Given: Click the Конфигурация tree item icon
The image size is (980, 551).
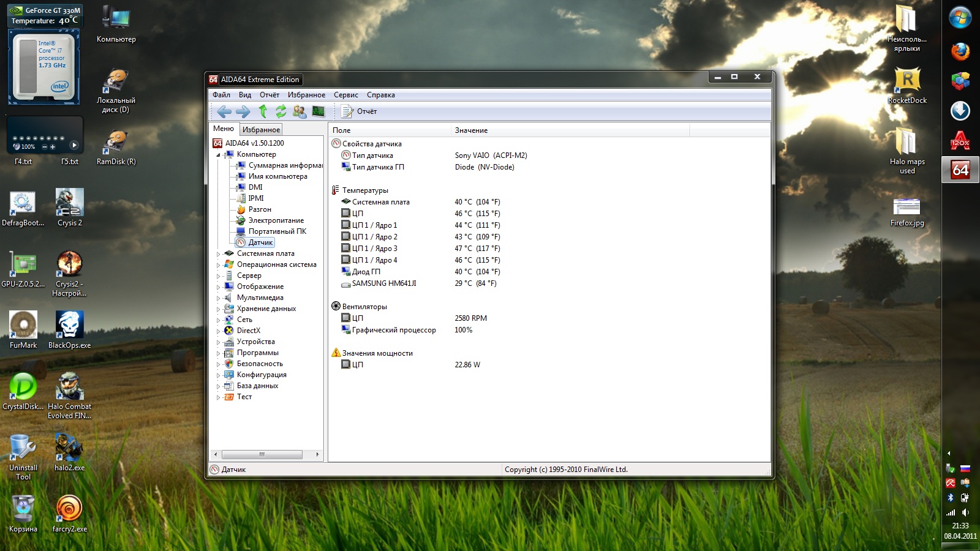Looking at the screenshot, I should tap(229, 375).
